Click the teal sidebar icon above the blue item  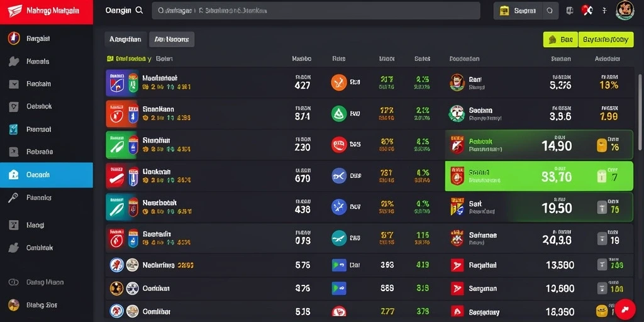coord(14,130)
